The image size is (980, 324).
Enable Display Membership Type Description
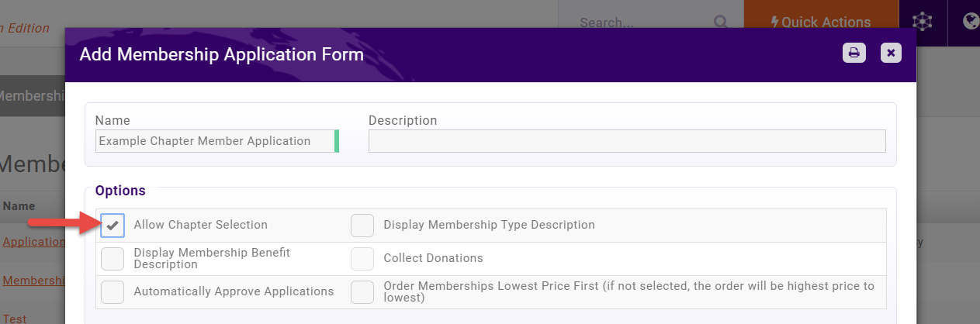[x=362, y=225]
